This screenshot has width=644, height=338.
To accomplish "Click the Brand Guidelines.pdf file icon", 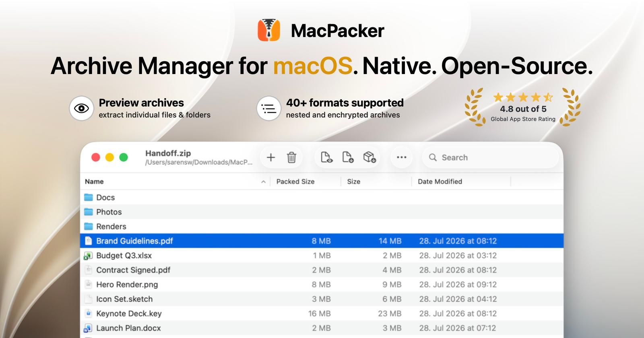I will [89, 241].
